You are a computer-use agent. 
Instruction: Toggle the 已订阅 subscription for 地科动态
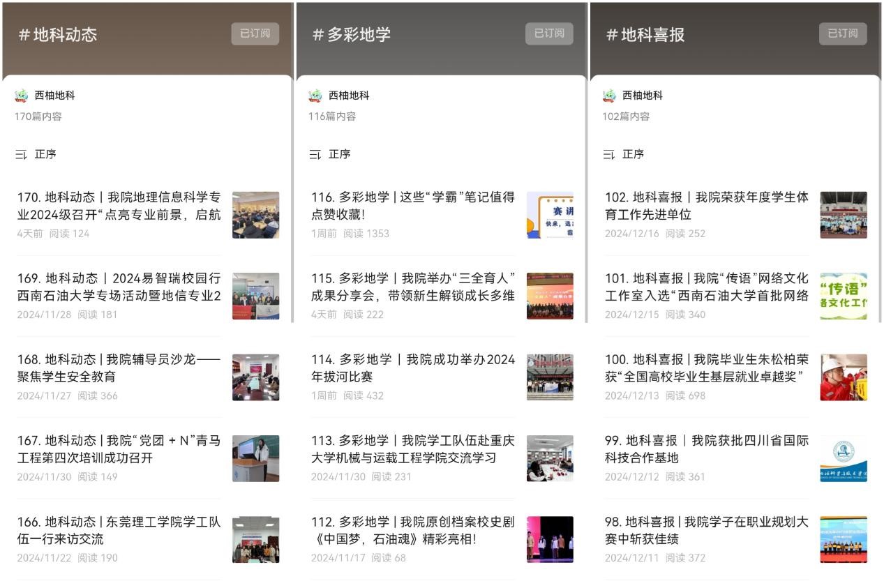(255, 33)
